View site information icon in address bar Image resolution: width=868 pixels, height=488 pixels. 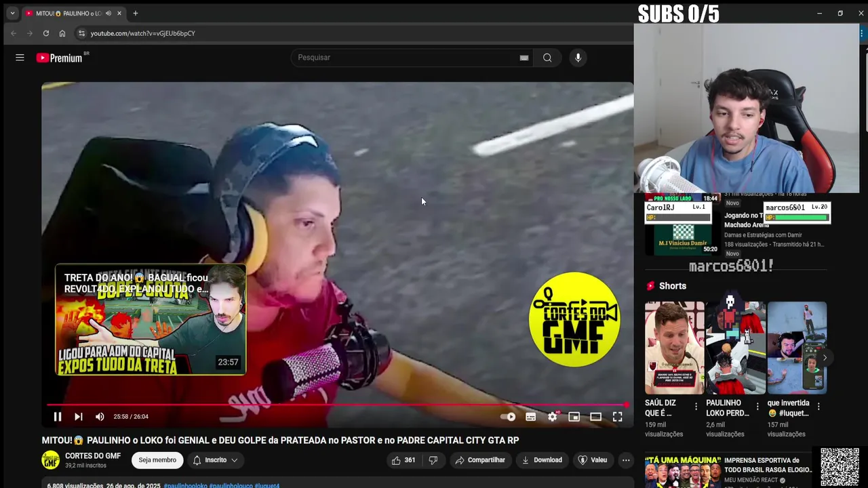[x=81, y=33]
